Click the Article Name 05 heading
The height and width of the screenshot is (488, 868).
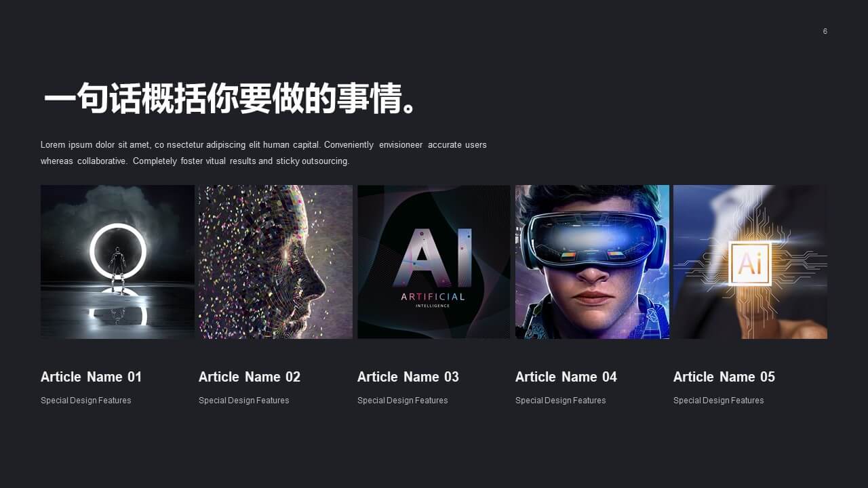724,377
